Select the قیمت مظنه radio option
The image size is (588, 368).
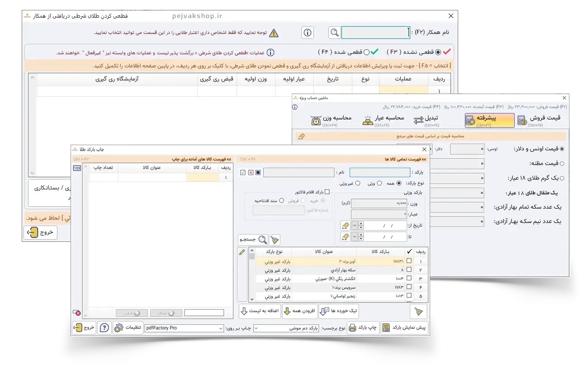562,163
